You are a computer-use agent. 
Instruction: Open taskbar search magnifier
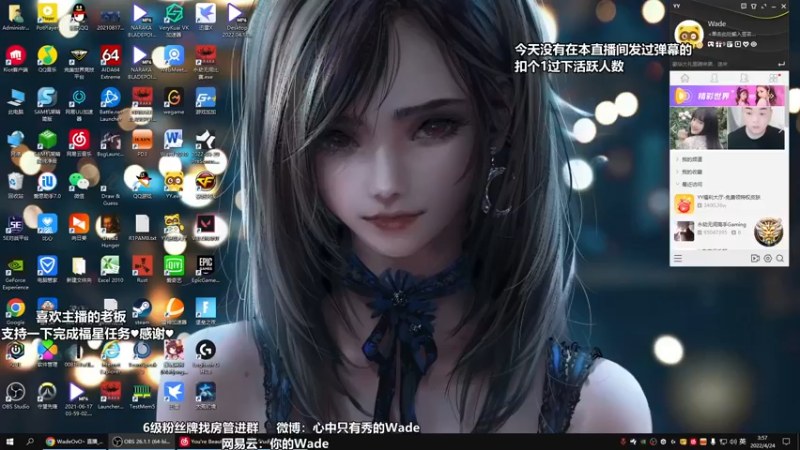click(30, 441)
